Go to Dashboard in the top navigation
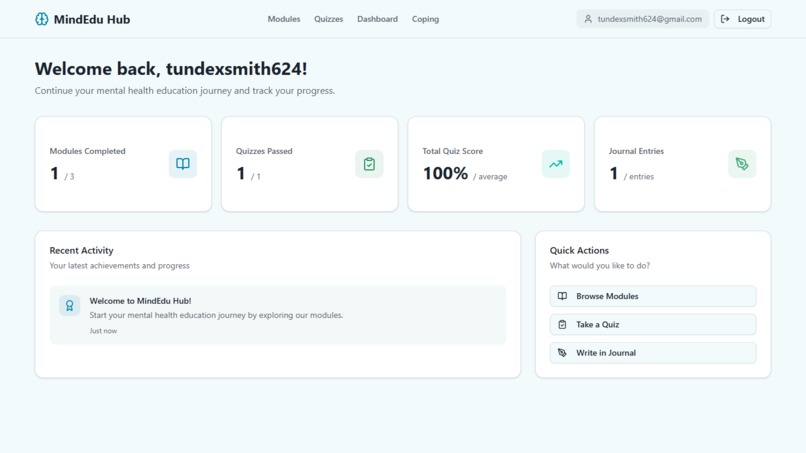Image resolution: width=806 pixels, height=453 pixels. [377, 19]
